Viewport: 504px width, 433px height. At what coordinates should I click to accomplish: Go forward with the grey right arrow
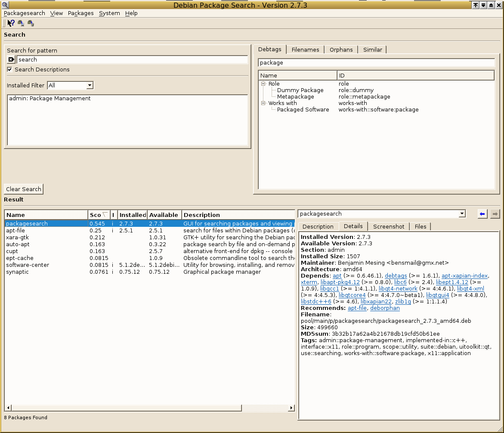click(495, 214)
